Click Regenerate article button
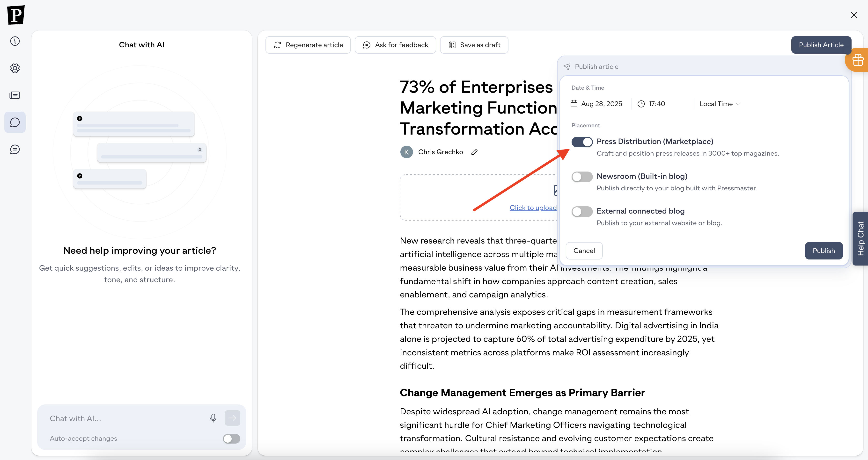This screenshot has width=868, height=460. click(x=308, y=45)
